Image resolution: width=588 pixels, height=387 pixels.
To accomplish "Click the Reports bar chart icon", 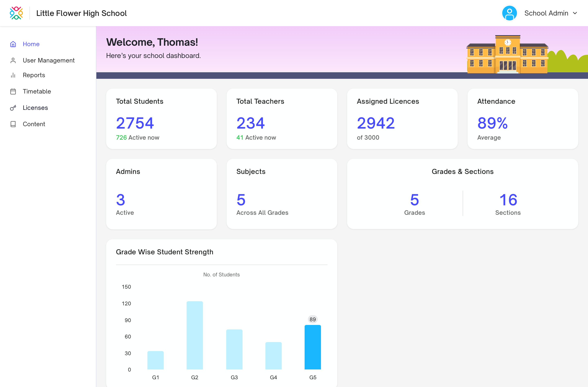I will (x=13, y=75).
